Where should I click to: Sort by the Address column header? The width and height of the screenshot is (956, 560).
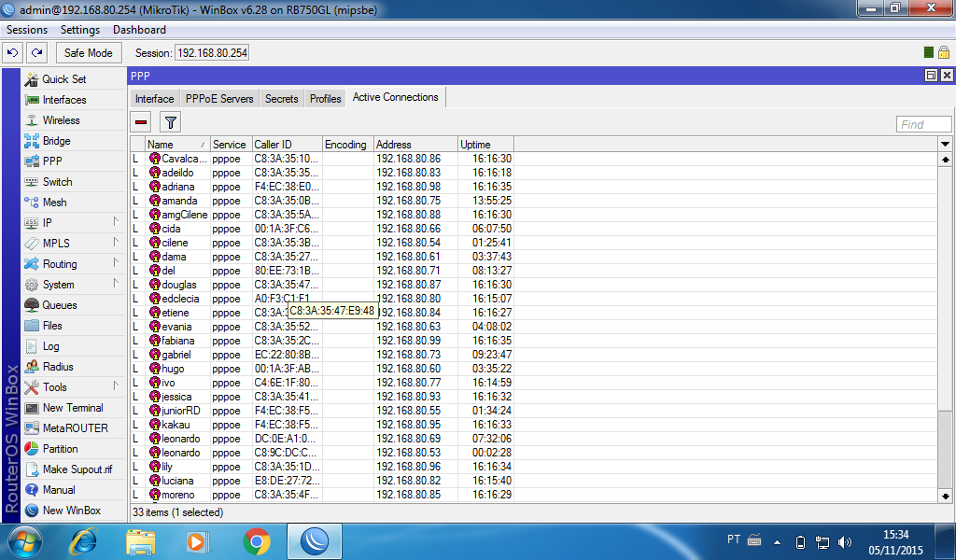(x=415, y=145)
